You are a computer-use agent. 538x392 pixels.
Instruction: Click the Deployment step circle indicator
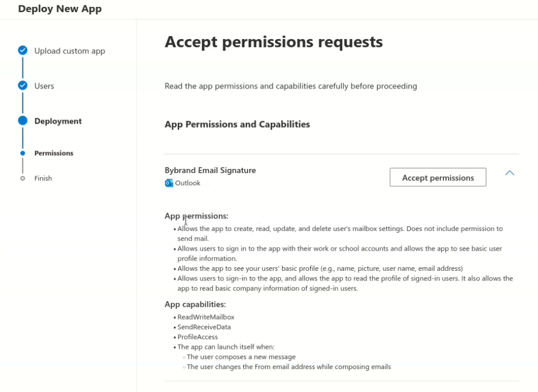click(x=22, y=121)
